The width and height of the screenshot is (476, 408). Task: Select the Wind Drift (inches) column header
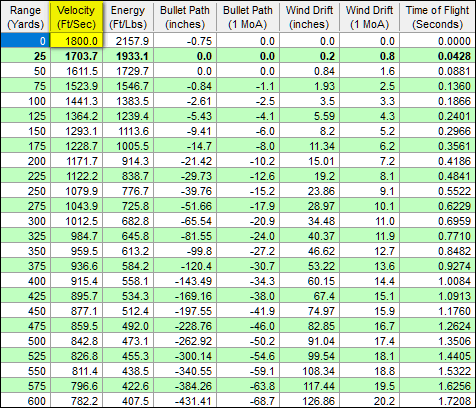click(309, 17)
